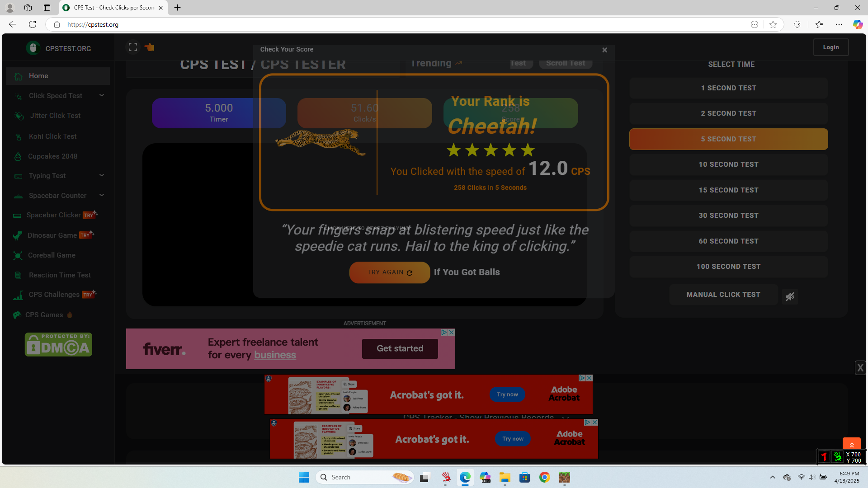Image resolution: width=868 pixels, height=488 pixels.
Task: Expand the Typing Test submenu
Action: click(102, 175)
